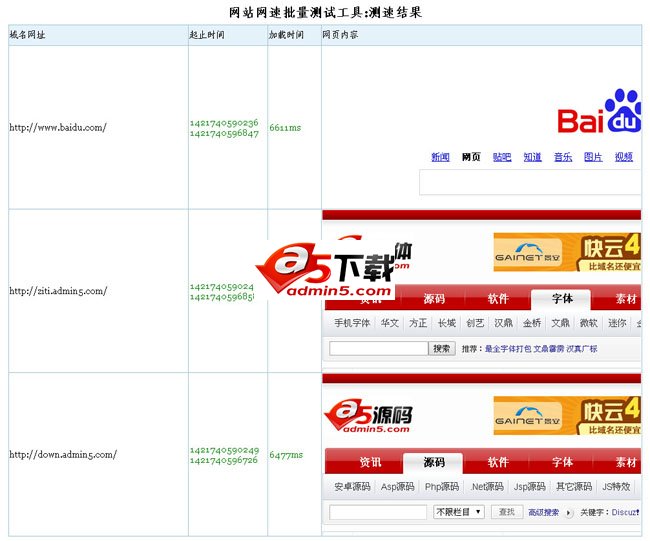Switch to 字体 tab in down.admin5.com preview
The width and height of the screenshot is (650, 541).
point(562,462)
